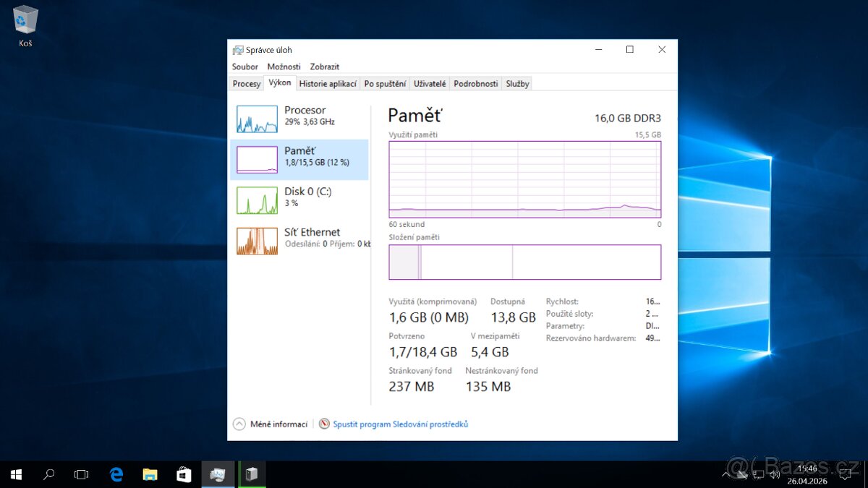Select the Procesor performance graph thumbnail
868x488 pixels.
coord(257,119)
